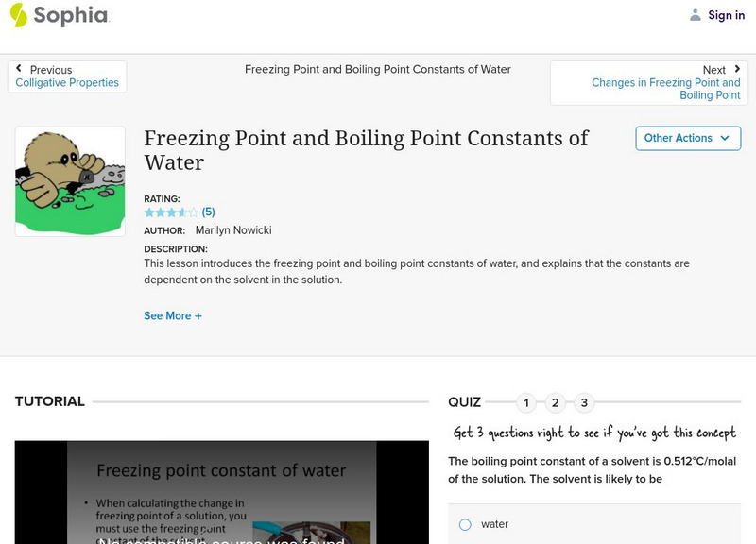Click the star rating icons
This screenshot has height=544, width=756.
point(171,212)
